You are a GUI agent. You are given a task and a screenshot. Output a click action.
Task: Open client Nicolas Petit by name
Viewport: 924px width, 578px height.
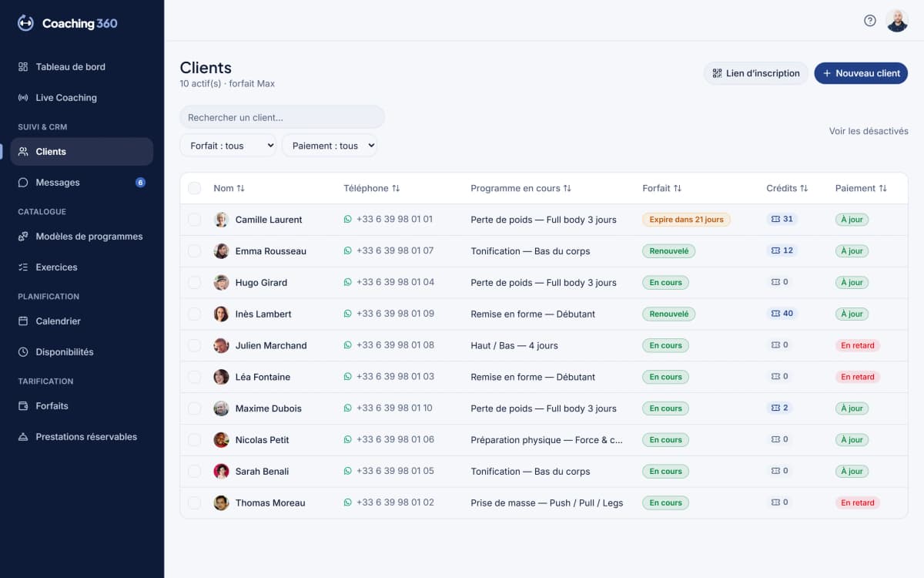coord(263,440)
